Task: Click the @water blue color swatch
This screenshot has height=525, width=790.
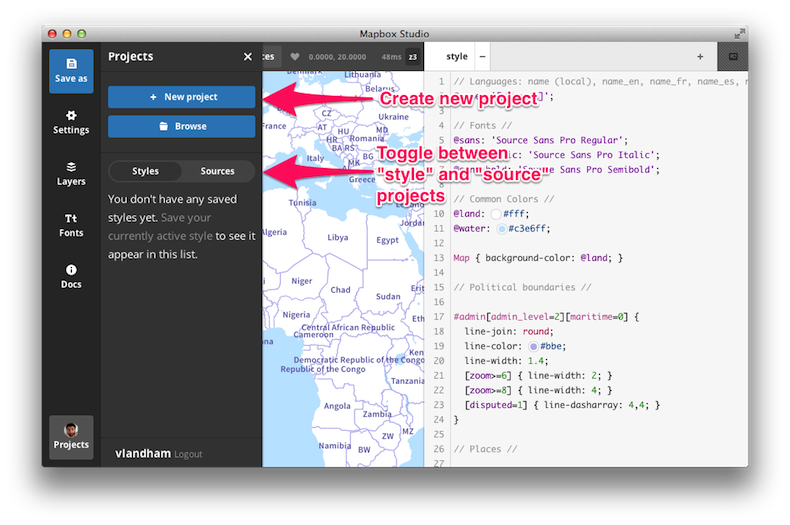Action: click(x=501, y=229)
